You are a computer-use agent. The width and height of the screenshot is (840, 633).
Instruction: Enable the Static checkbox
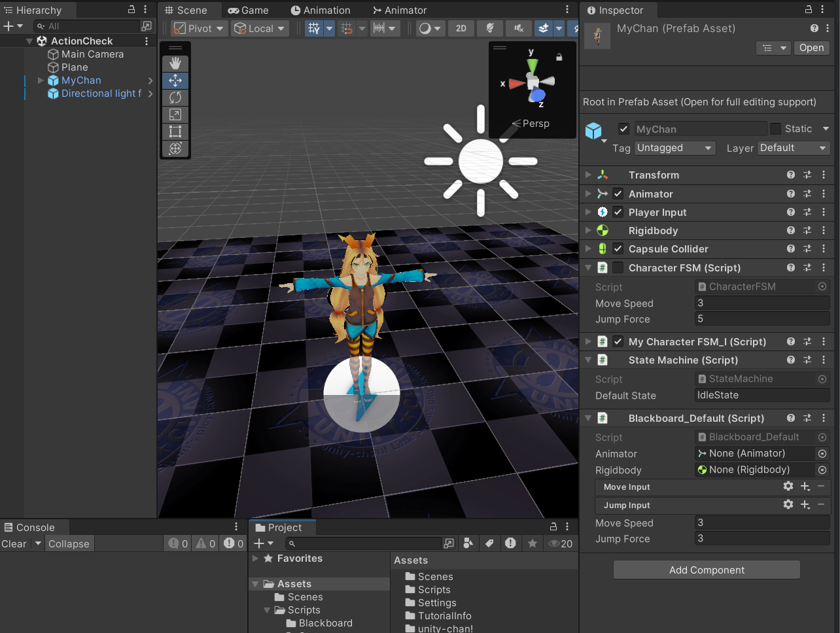(x=775, y=129)
